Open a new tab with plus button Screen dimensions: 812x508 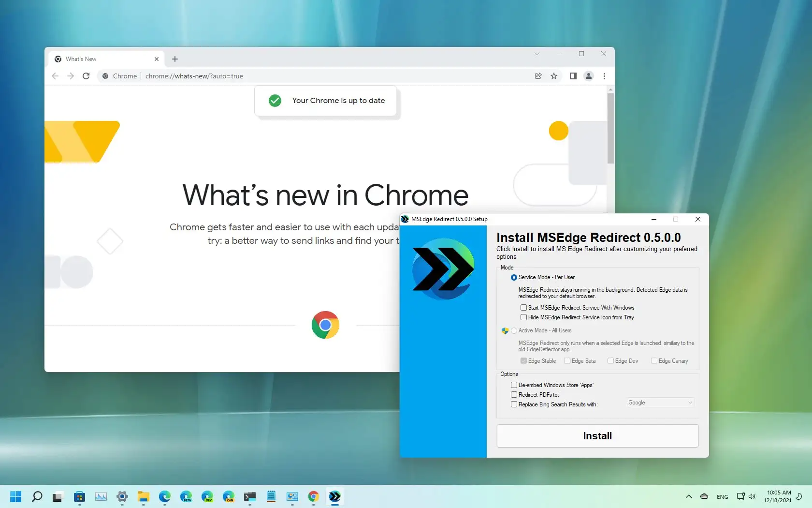(175, 59)
